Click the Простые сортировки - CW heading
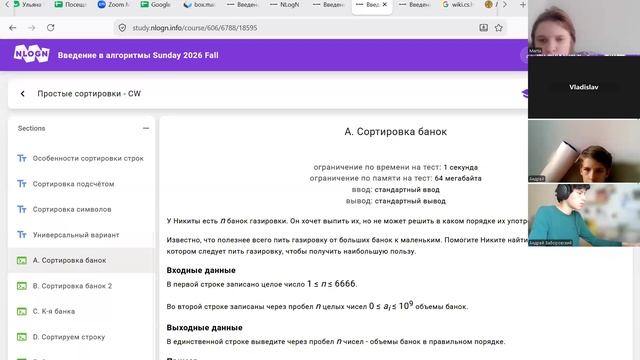 (x=89, y=94)
